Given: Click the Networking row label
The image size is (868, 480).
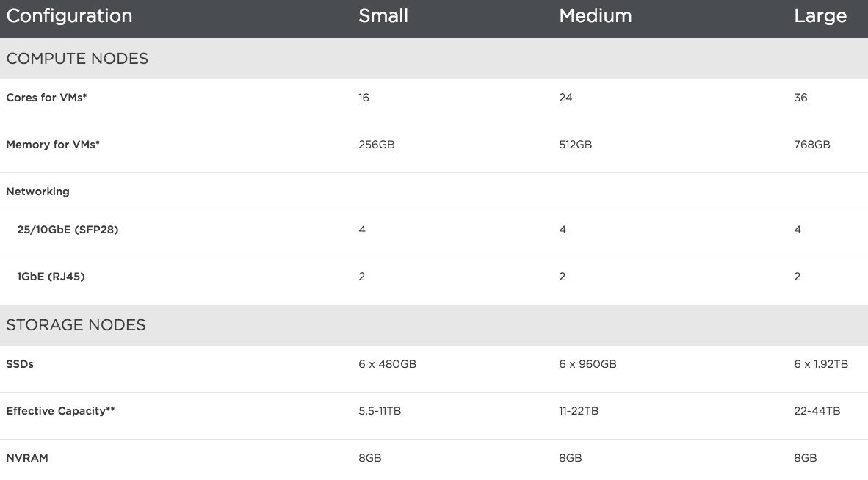Looking at the screenshot, I should coord(37,192).
